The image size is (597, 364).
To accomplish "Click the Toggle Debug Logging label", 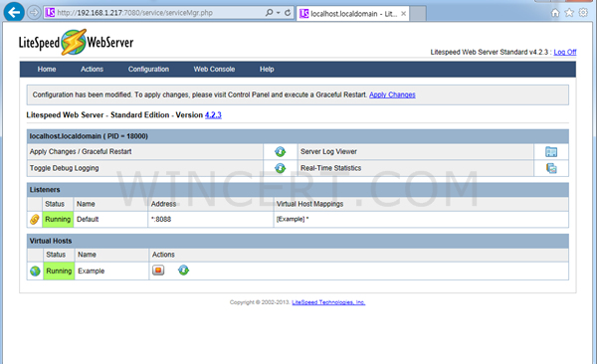I will click(64, 168).
